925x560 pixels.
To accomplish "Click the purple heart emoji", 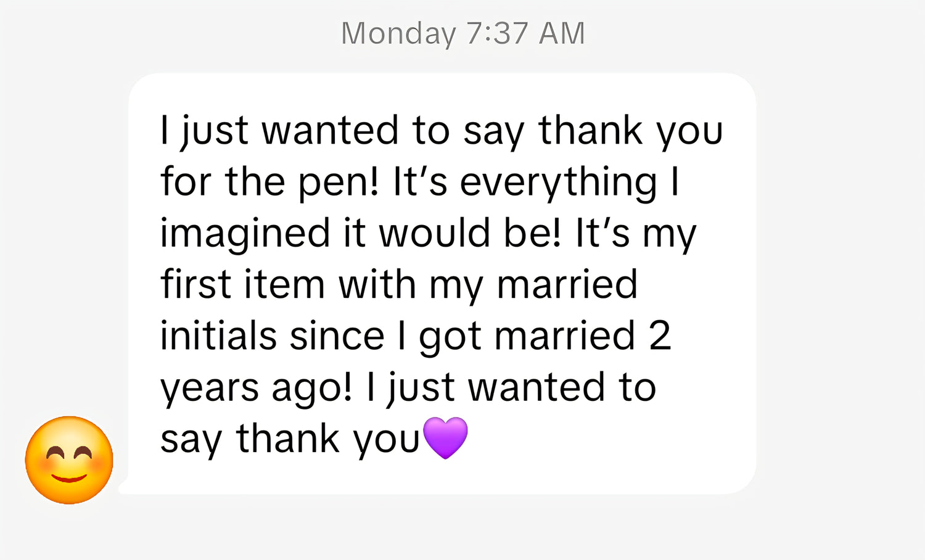I will 446,438.
